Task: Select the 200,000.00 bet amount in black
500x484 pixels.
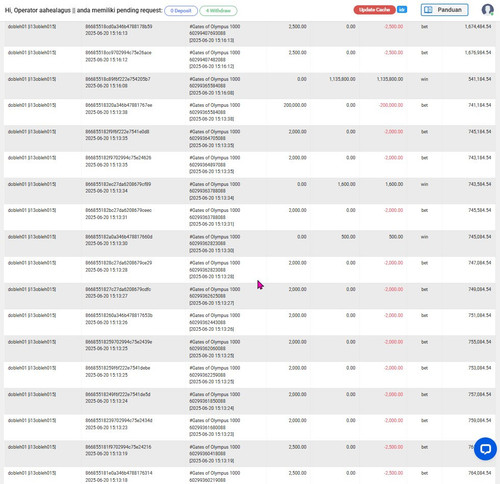Action: (x=295, y=105)
